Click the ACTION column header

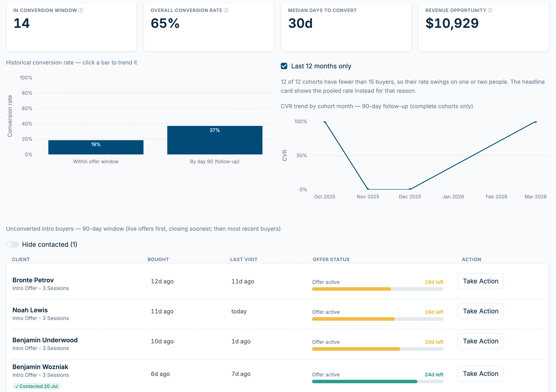(471, 259)
